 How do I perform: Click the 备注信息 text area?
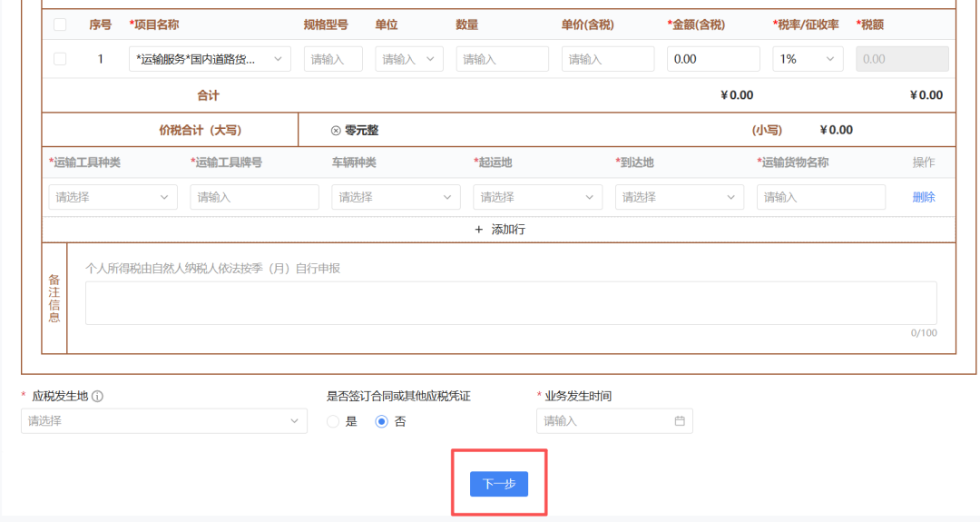(511, 303)
